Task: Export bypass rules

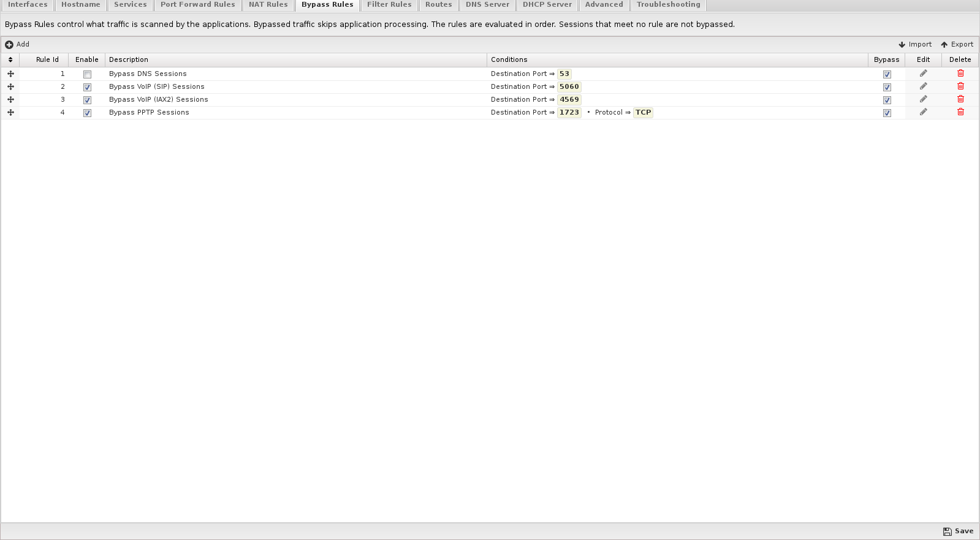Action: (x=957, y=44)
